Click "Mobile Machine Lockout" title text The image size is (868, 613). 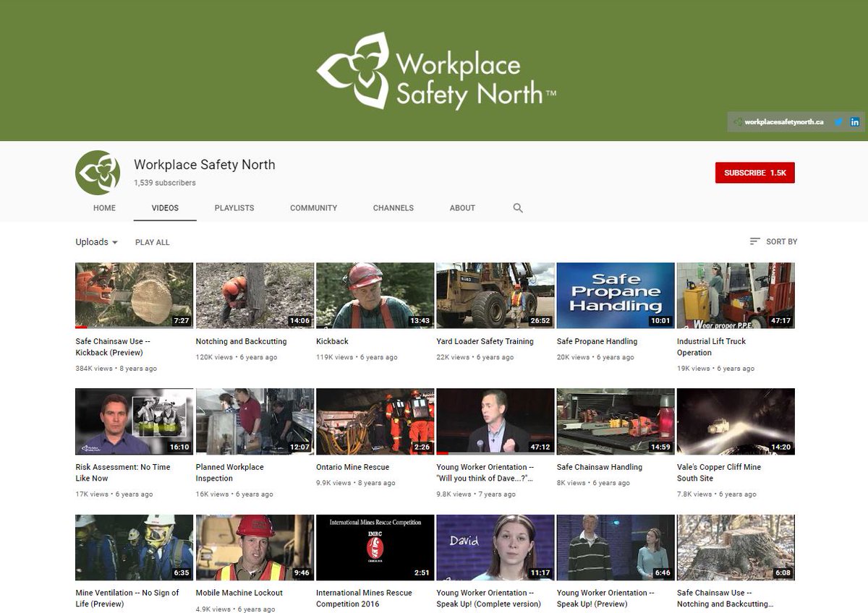[239, 593]
